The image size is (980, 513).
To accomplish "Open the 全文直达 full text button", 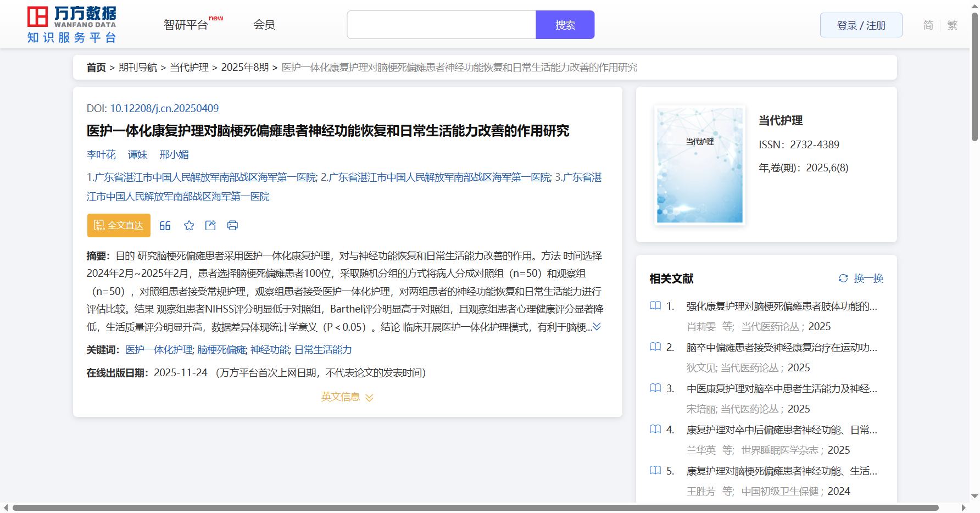I will coord(119,226).
